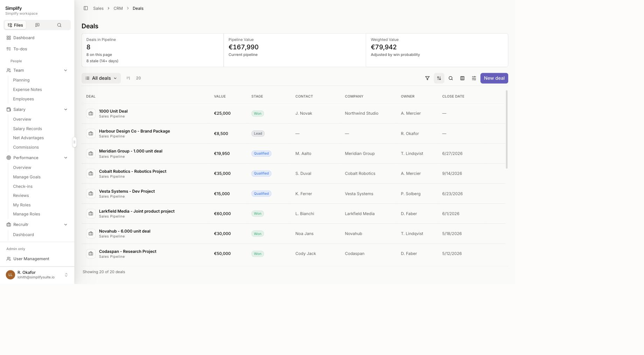Click the Team people icon
The image size is (644, 355).
pos(9,70)
